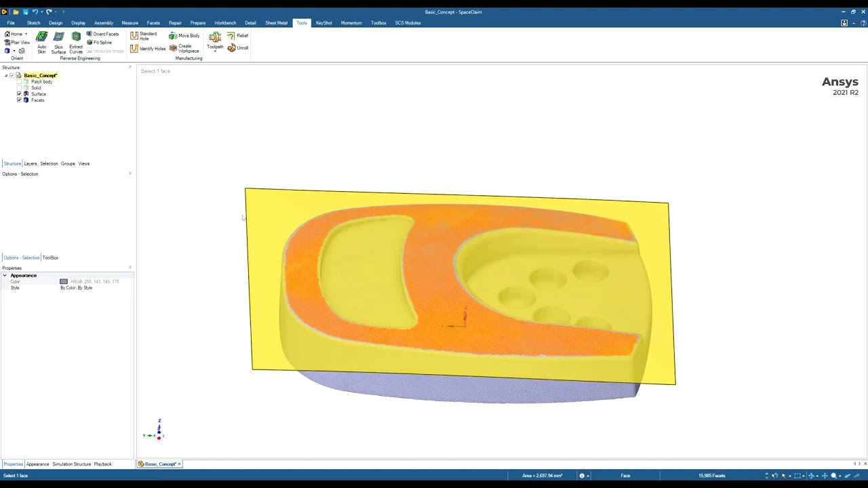Image resolution: width=868 pixels, height=488 pixels.
Task: Pick the Relief tool
Action: click(x=238, y=35)
